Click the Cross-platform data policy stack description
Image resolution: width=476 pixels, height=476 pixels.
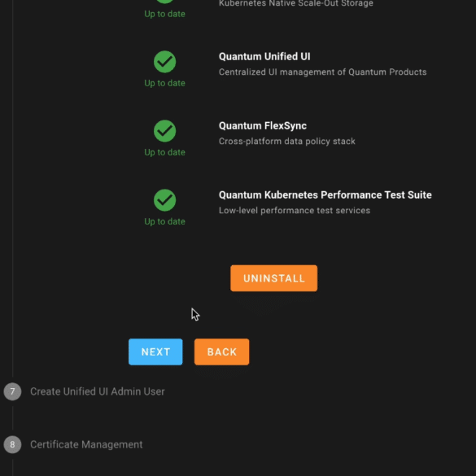[287, 141]
